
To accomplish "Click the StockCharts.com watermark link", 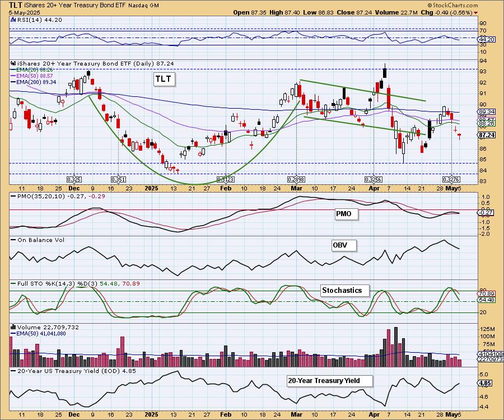I will [x=452, y=5].
